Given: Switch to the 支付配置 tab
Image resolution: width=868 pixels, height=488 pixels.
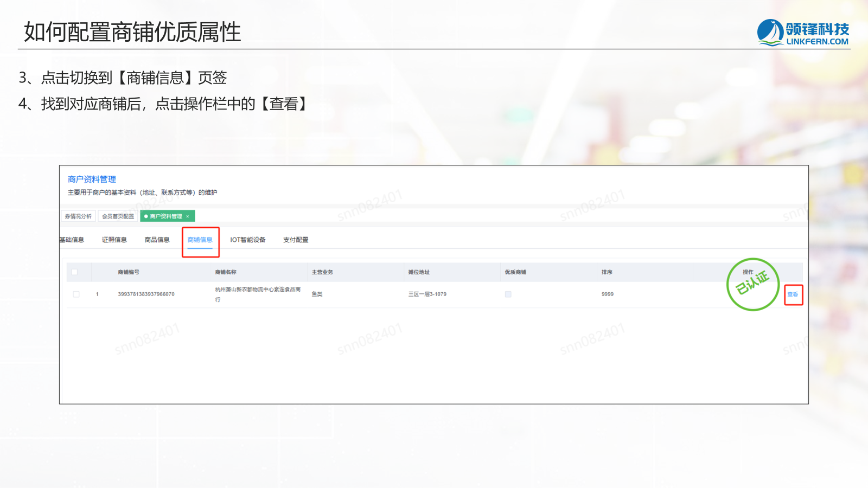Looking at the screenshot, I should point(296,240).
